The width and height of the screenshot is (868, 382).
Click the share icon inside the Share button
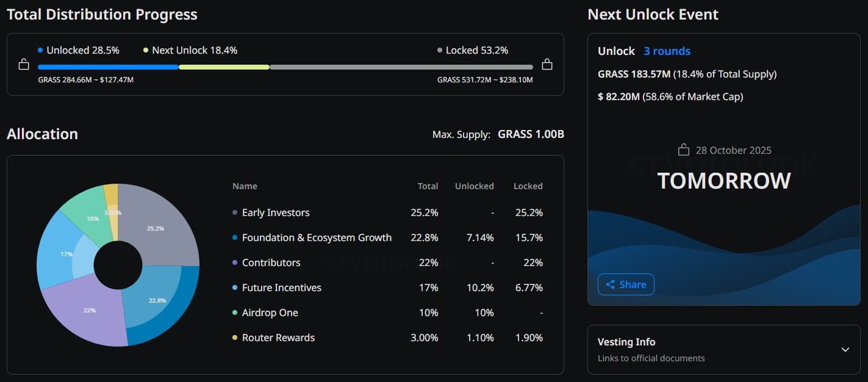tap(612, 284)
